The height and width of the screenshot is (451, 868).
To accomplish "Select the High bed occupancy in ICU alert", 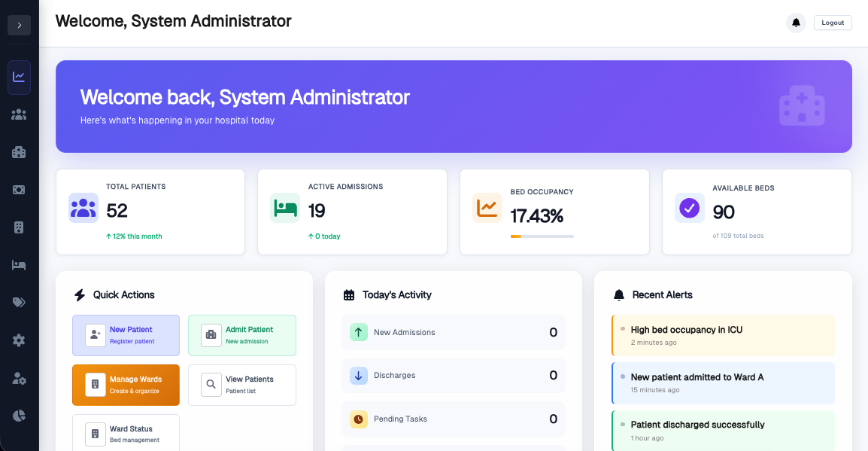I will click(x=723, y=334).
